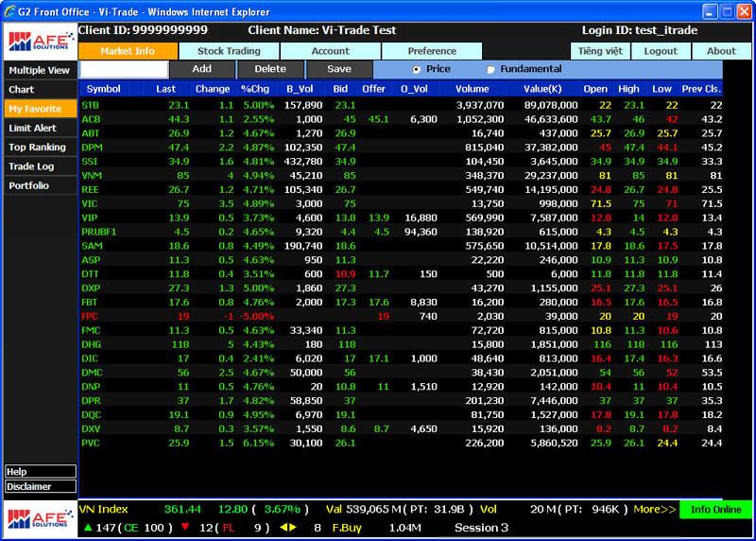Select the DHG symbol

(92, 344)
